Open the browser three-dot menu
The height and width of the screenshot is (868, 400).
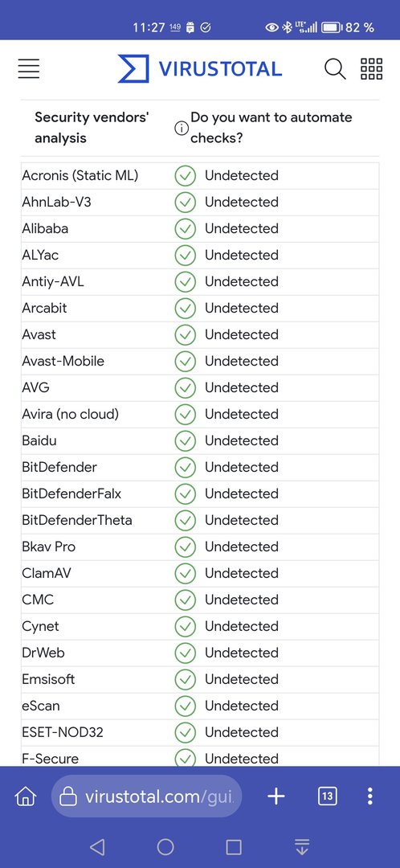tap(370, 796)
